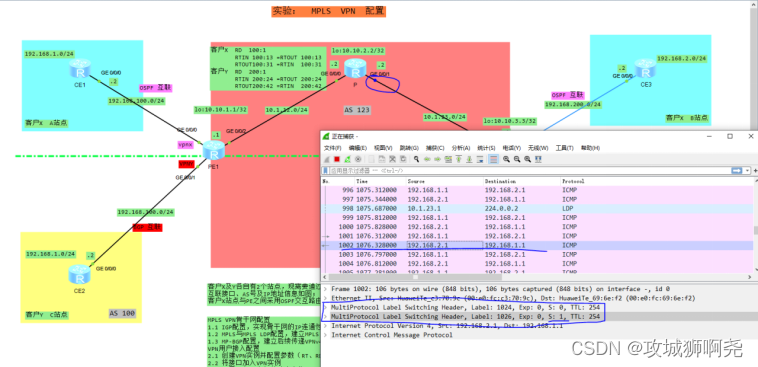Image resolution: width=758 pixels, height=367 pixels.
Task: Go forward in packet history arrow
Action: 437,159
